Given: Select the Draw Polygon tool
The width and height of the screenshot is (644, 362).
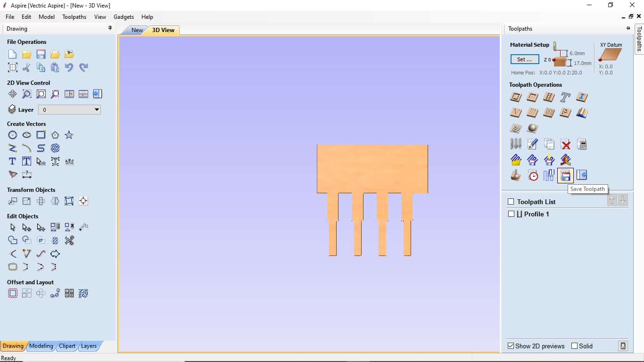Looking at the screenshot, I should pos(55,135).
